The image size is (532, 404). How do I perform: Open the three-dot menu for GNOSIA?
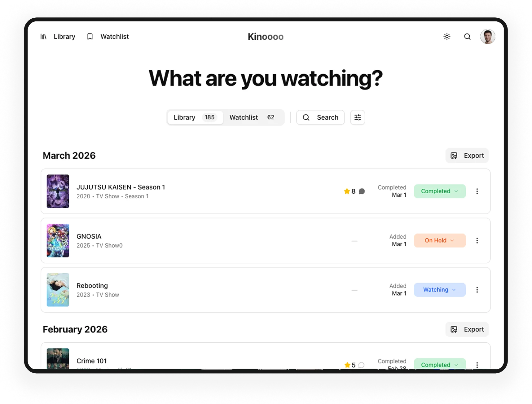[477, 240]
